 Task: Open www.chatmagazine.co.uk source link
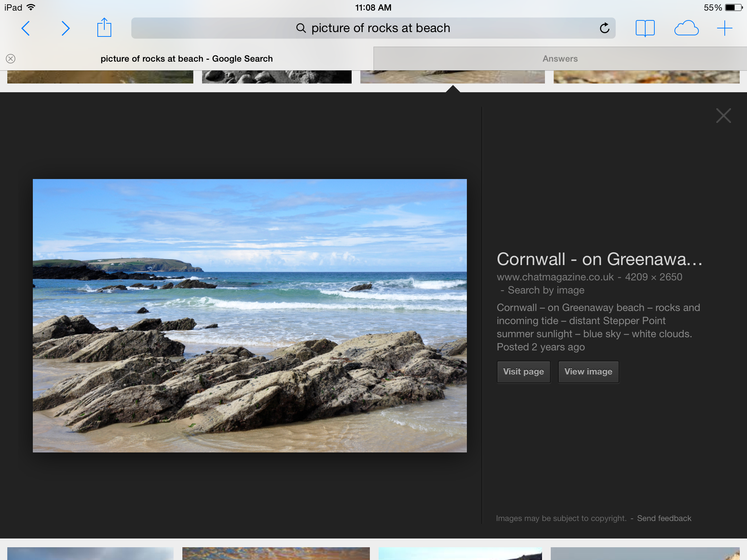coord(555,277)
